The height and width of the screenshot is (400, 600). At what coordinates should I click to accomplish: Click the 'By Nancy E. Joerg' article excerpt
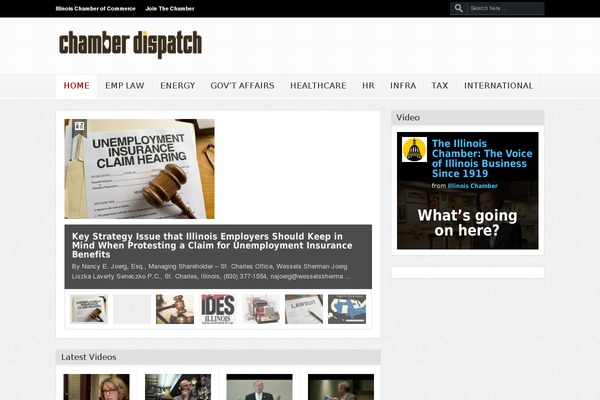click(x=211, y=271)
